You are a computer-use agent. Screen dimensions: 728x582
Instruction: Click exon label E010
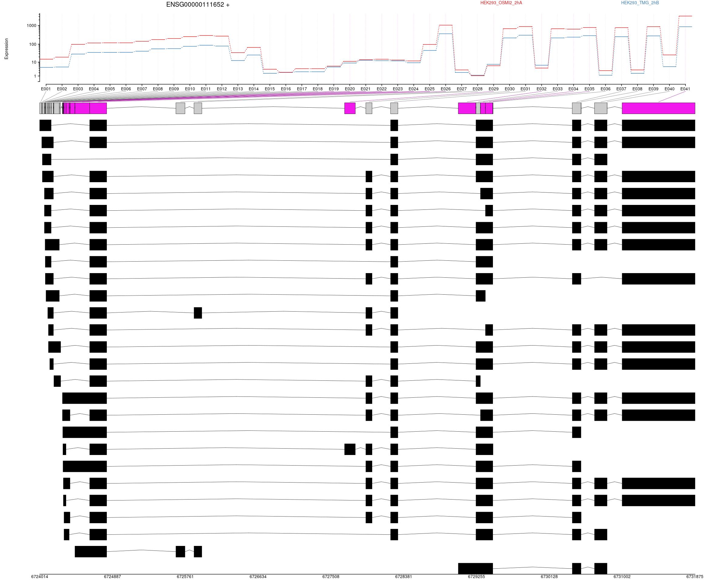tap(190, 89)
